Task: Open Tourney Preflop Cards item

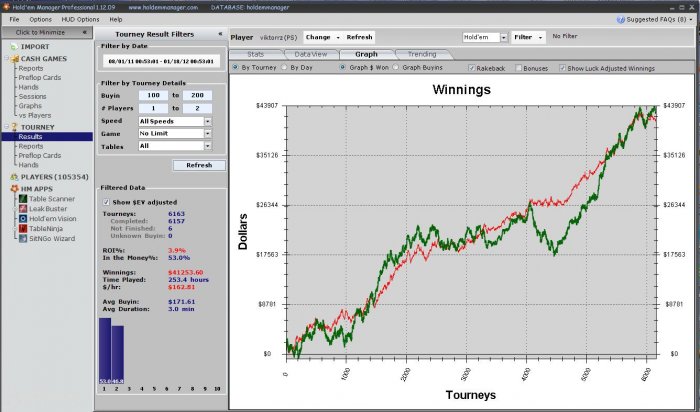Action: [x=40, y=155]
